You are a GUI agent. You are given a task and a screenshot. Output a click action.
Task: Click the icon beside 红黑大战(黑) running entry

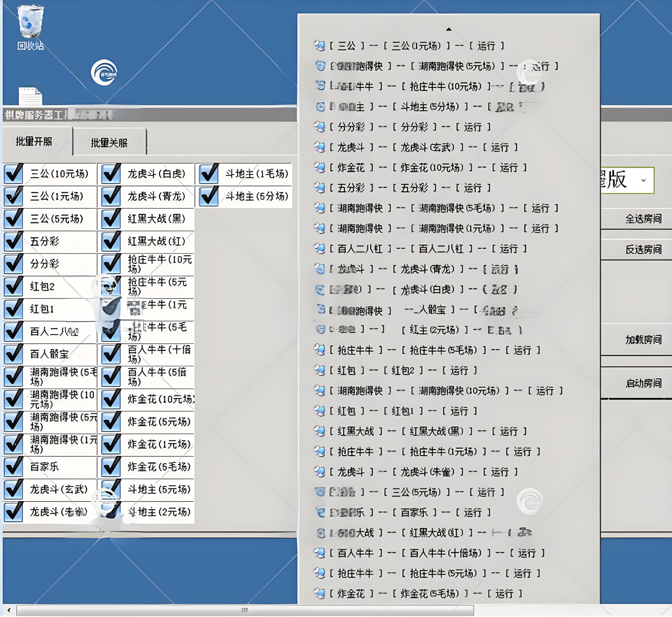tap(319, 431)
